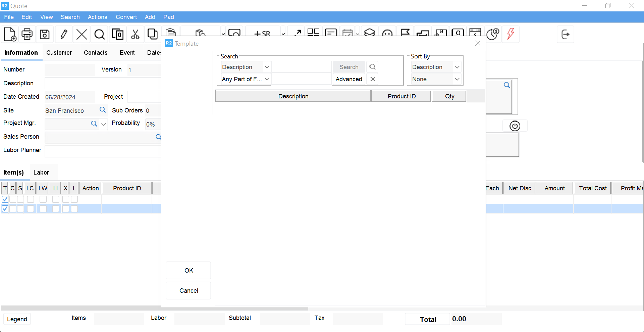The height and width of the screenshot is (332, 644).
Task: Click OK in the Template dialog
Action: 189,271
